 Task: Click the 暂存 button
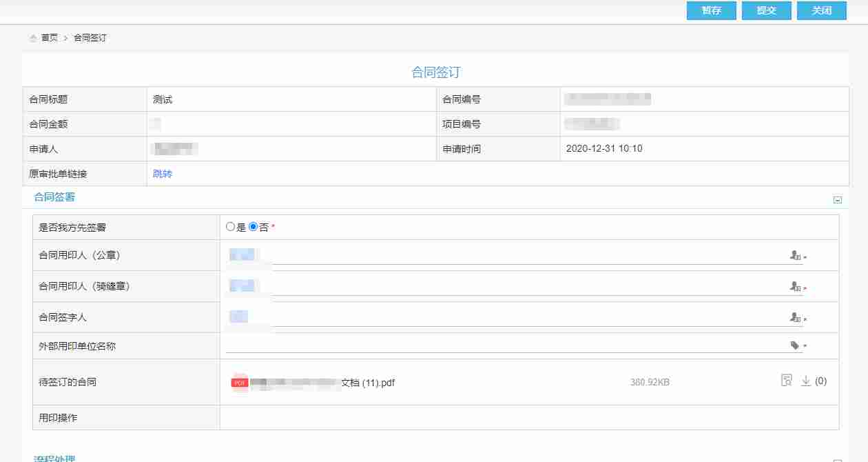(711, 10)
